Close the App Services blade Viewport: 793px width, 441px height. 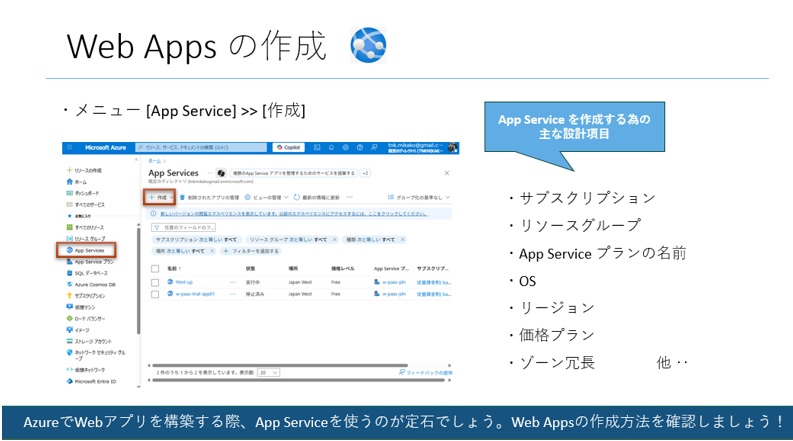click(447, 173)
